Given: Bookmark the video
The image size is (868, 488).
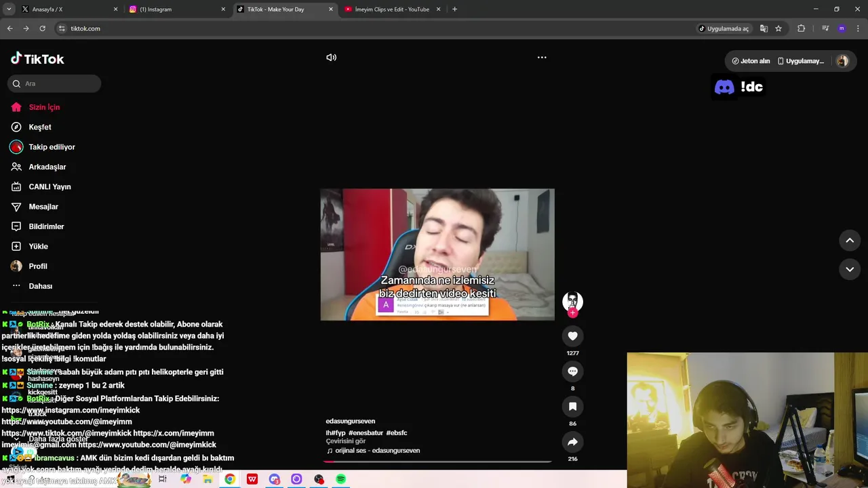Looking at the screenshot, I should click(x=572, y=407).
